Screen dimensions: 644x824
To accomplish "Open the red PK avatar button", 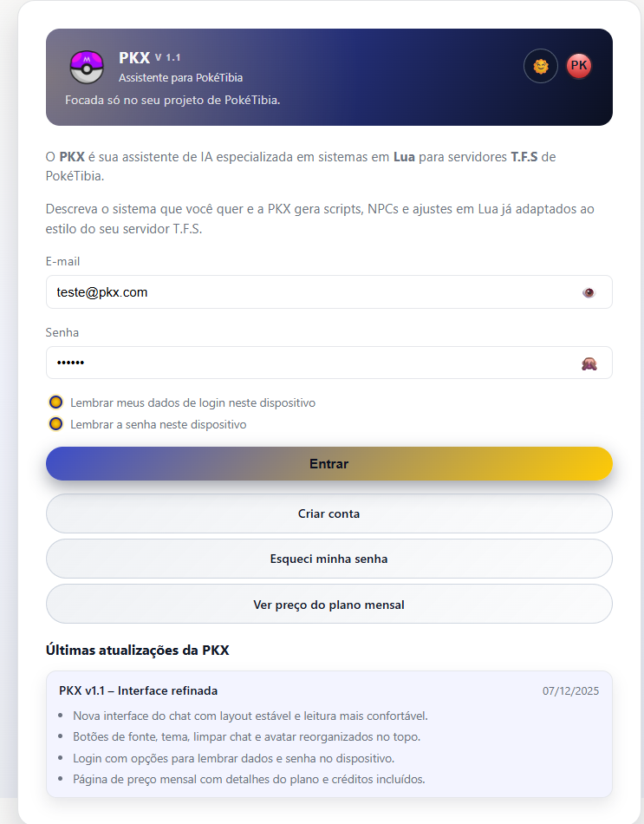I will (579, 66).
